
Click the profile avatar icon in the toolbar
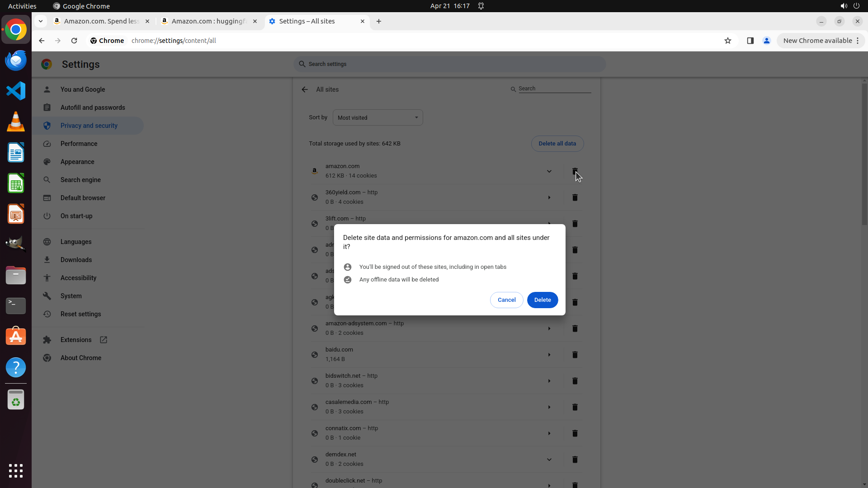(766, 41)
